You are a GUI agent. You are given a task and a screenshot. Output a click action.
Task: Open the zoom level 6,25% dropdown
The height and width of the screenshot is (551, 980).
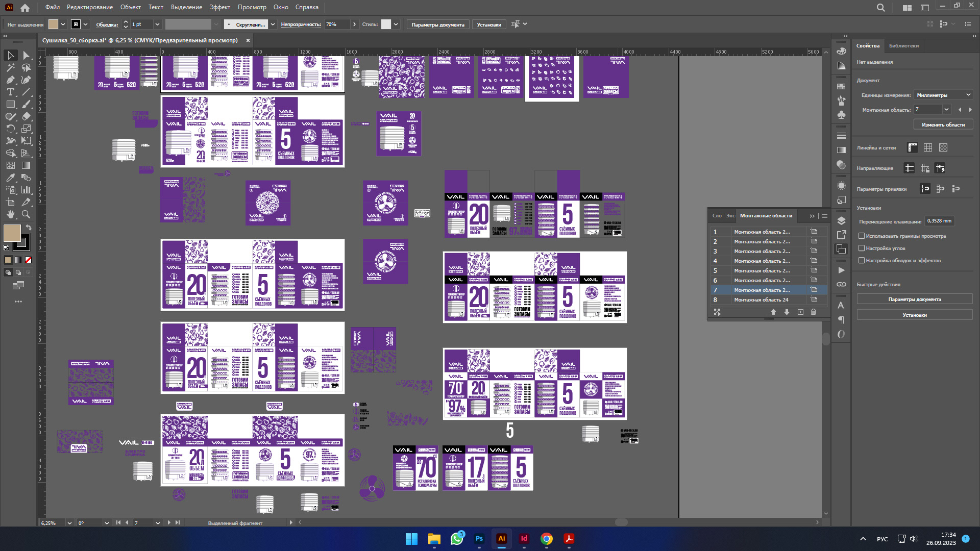coord(69,523)
